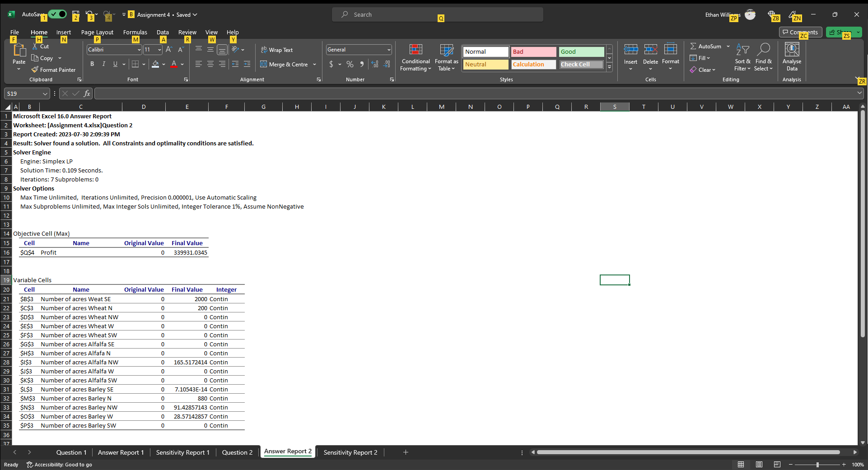Viewport: 868px width, 470px height.
Task: Apply Merge & Centre
Action: pos(284,64)
